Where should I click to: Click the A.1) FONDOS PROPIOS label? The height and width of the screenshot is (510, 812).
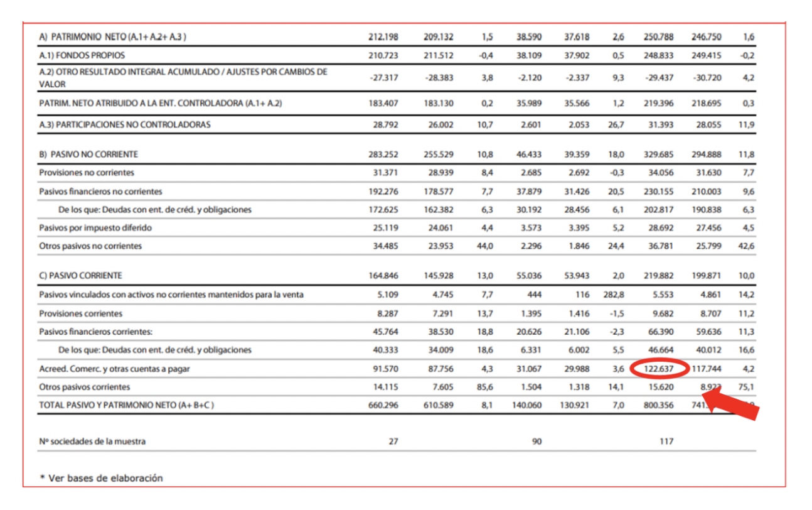[x=82, y=55]
